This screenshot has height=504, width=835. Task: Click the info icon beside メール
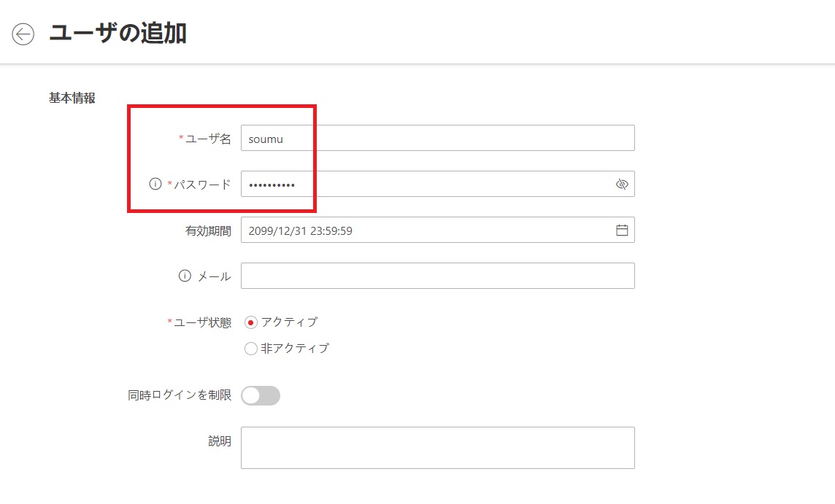click(185, 276)
